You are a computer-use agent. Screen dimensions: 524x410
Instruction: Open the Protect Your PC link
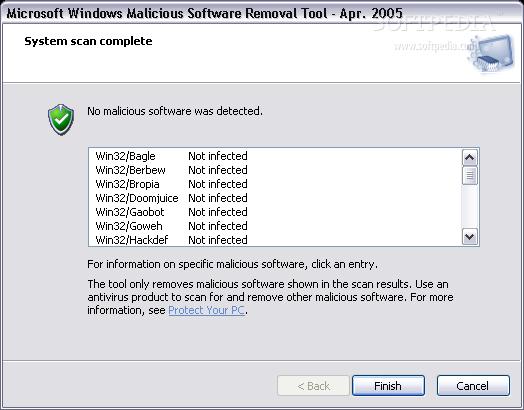(x=207, y=310)
